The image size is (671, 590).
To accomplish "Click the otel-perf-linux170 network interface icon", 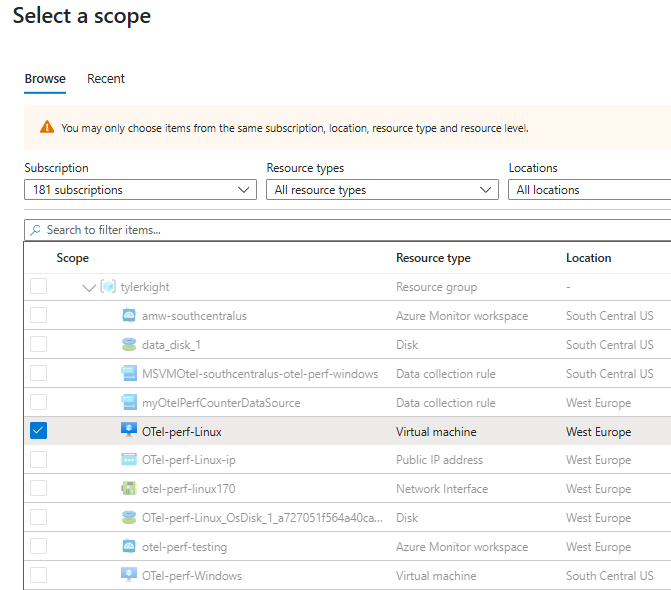I will pyautogui.click(x=129, y=488).
